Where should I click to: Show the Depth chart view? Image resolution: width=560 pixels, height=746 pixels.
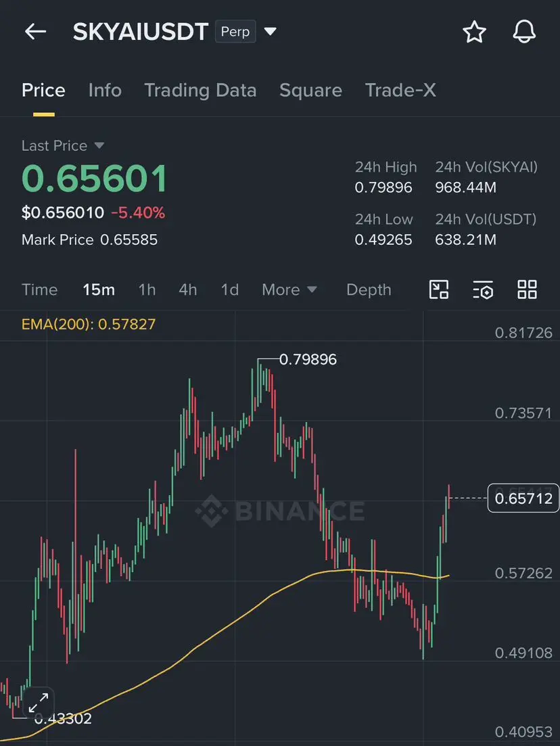click(x=369, y=289)
